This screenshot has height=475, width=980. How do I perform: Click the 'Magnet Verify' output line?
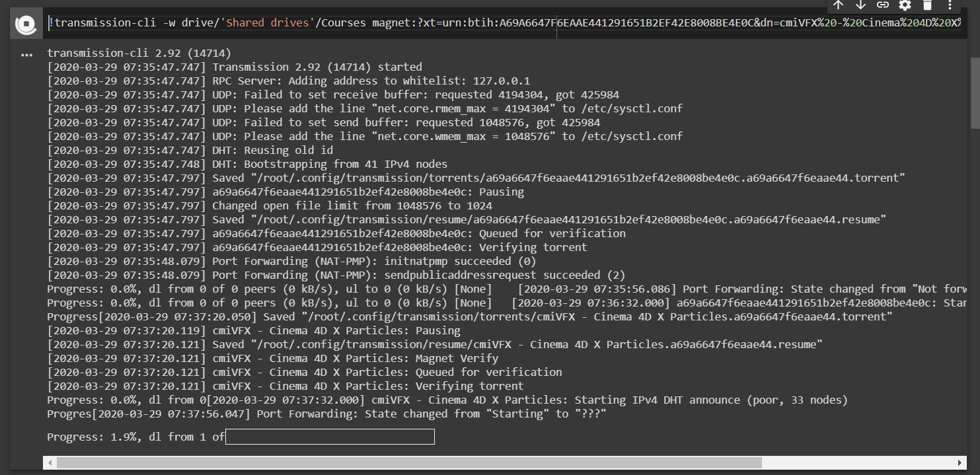coord(355,358)
